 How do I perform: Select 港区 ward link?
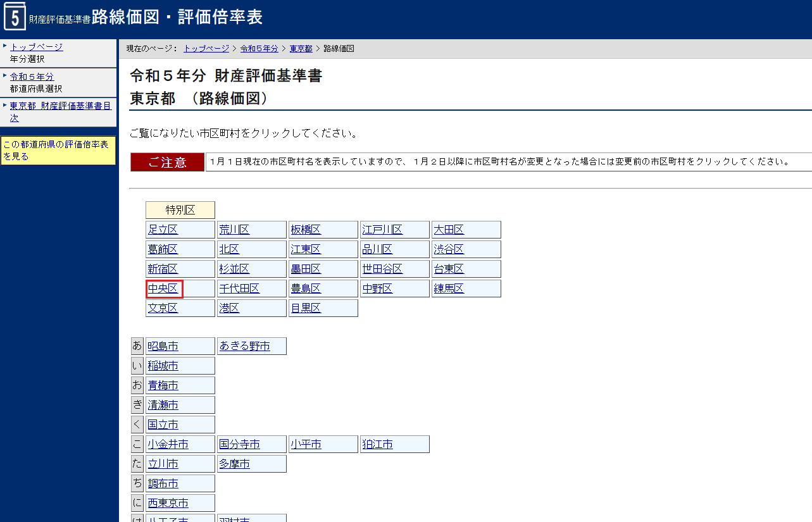pyautogui.click(x=229, y=308)
